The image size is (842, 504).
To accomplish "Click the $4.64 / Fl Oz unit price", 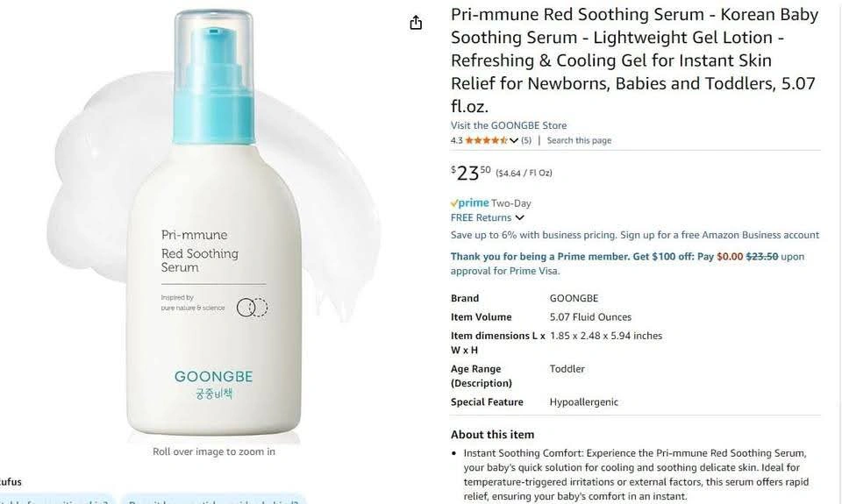I will click(524, 173).
